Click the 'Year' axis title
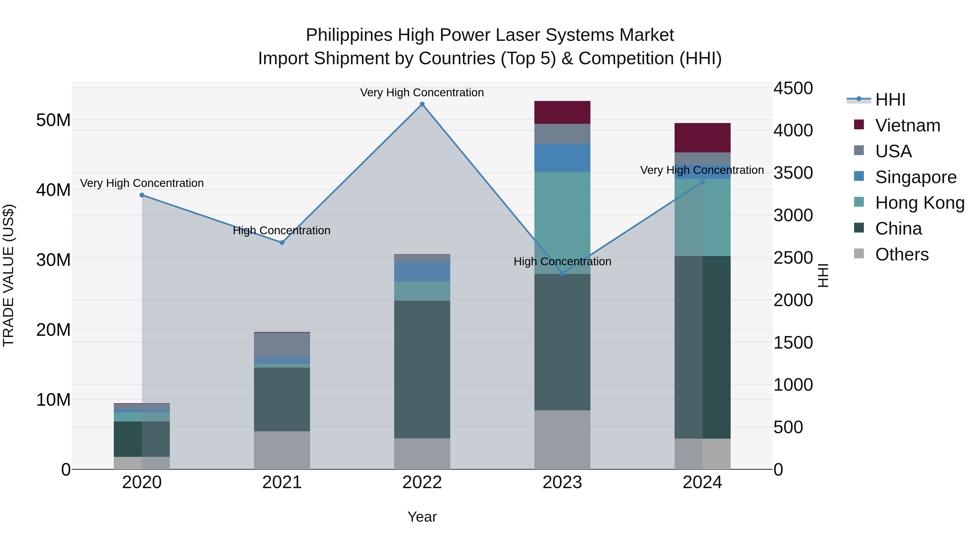Screen dimensions: 980x551 coord(422,517)
